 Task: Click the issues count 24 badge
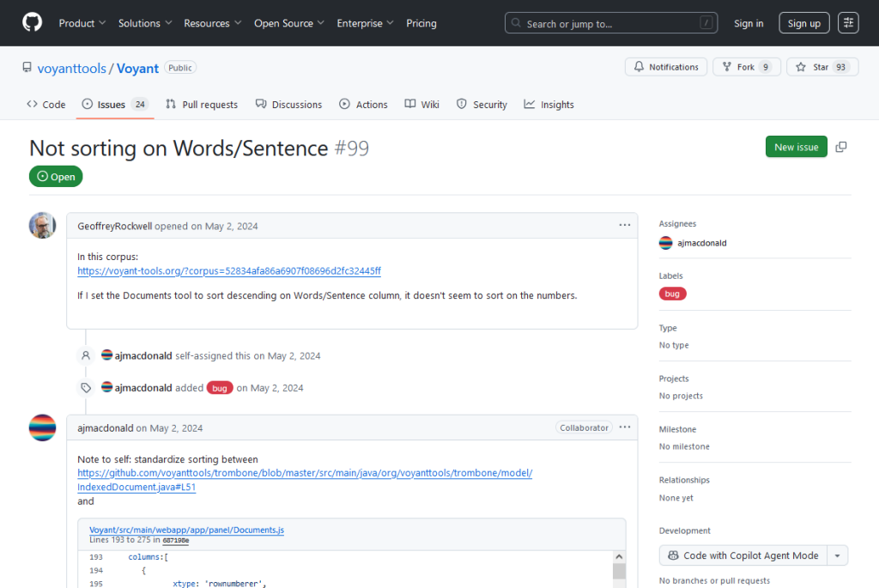(140, 104)
